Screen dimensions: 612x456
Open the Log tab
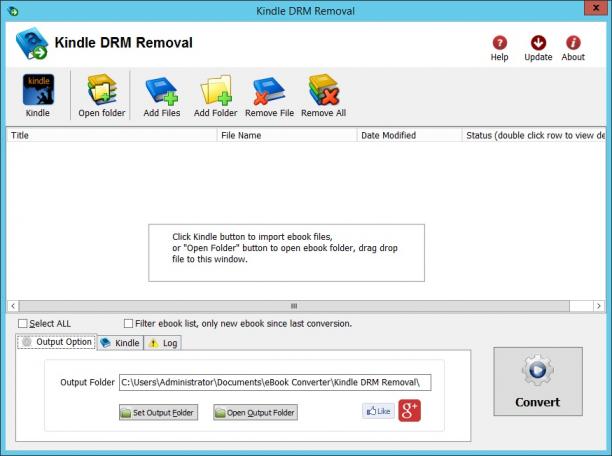[163, 343]
